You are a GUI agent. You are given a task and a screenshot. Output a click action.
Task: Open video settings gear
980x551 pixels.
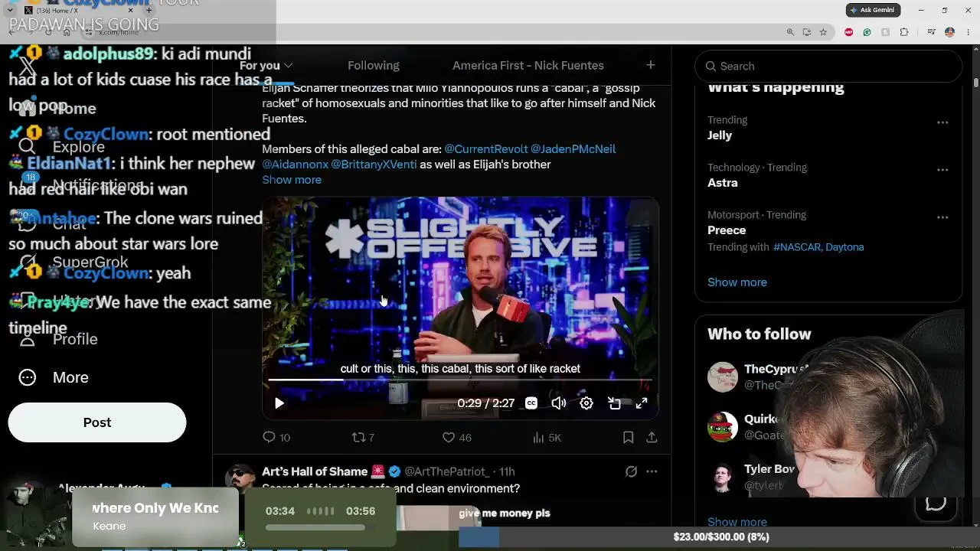(x=586, y=403)
